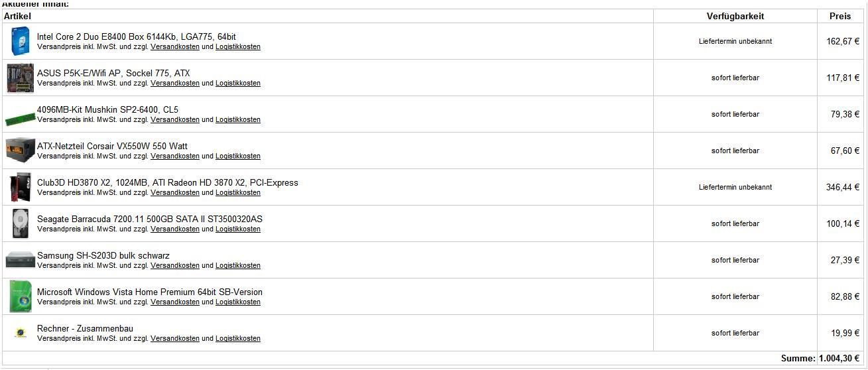The width and height of the screenshot is (868, 370).
Task: Click the Corsair VX550W power supply image
Action: (20, 150)
